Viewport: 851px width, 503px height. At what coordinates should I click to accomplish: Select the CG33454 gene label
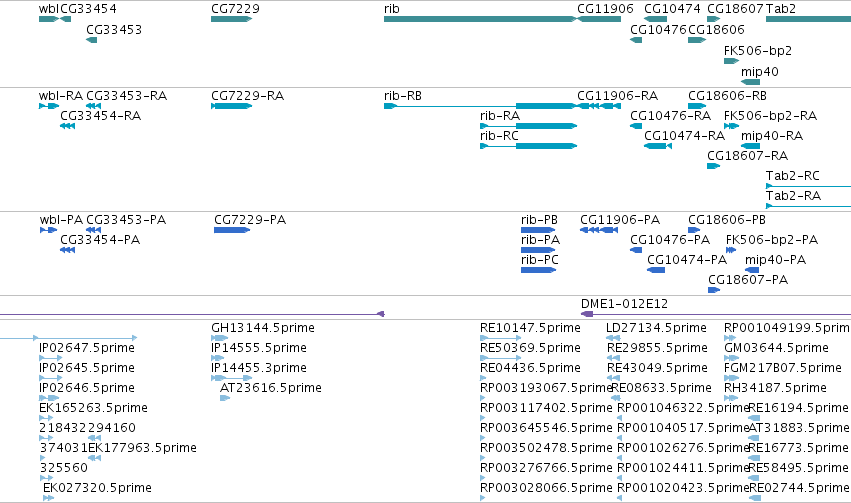click(88, 9)
